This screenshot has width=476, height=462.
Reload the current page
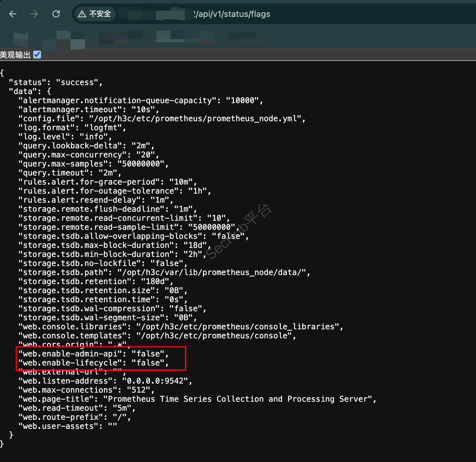click(56, 14)
